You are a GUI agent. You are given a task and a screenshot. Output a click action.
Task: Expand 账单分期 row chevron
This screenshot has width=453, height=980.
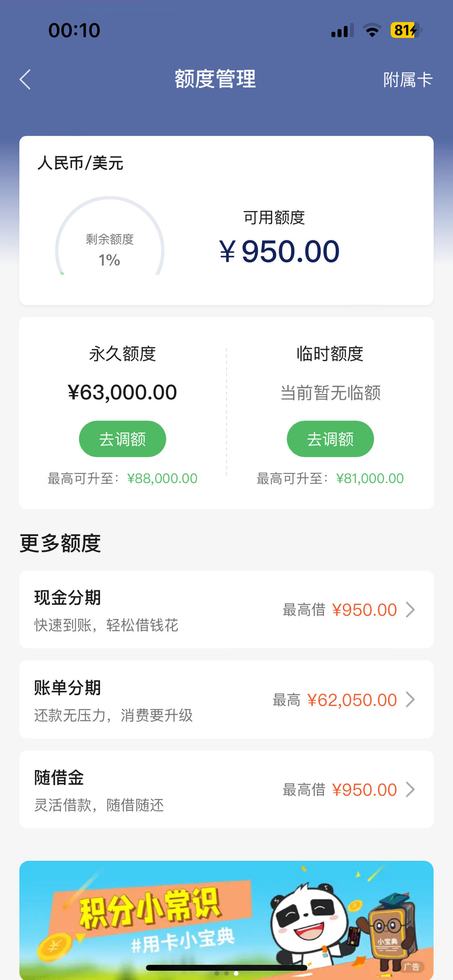(410, 699)
